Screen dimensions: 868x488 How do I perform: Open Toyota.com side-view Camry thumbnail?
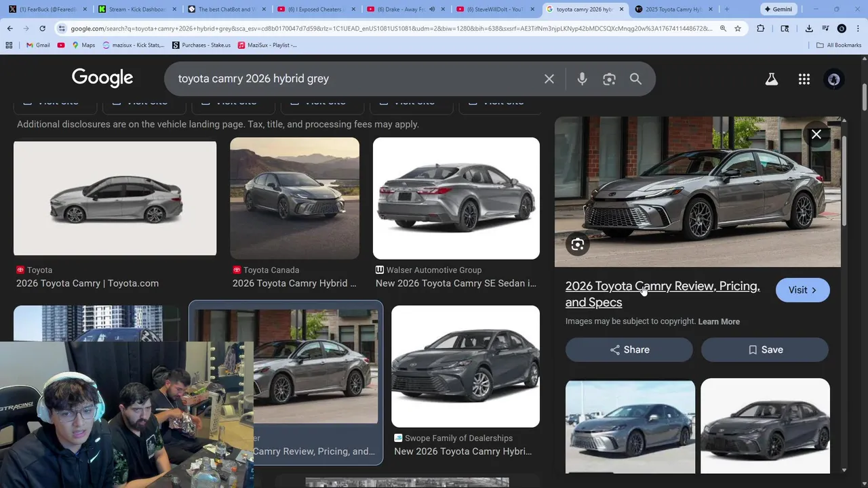[x=115, y=198]
